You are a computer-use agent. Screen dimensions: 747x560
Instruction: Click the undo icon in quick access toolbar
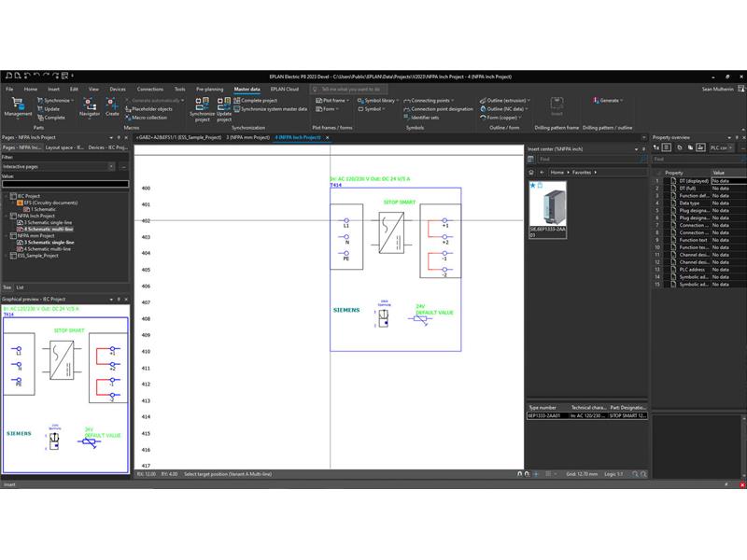click(x=36, y=76)
